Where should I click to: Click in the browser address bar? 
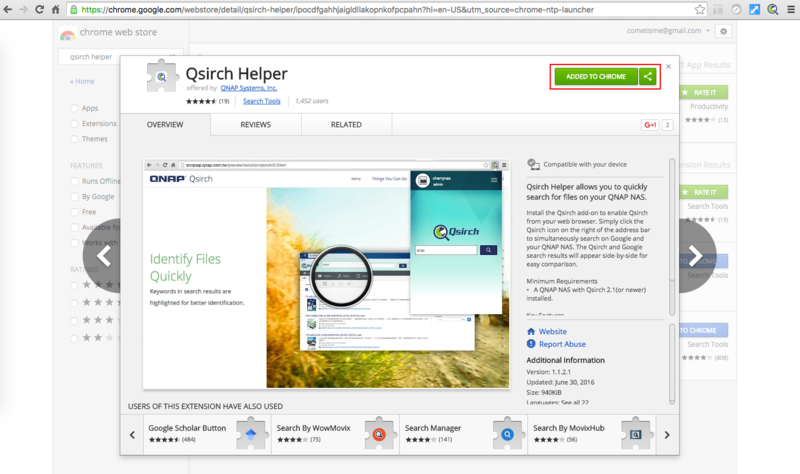coord(388,9)
